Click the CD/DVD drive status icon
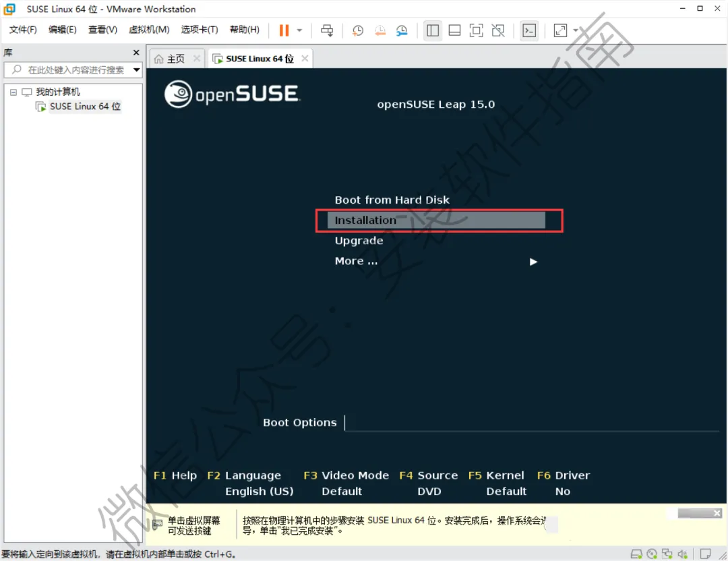The width and height of the screenshot is (728, 561). pos(652,554)
